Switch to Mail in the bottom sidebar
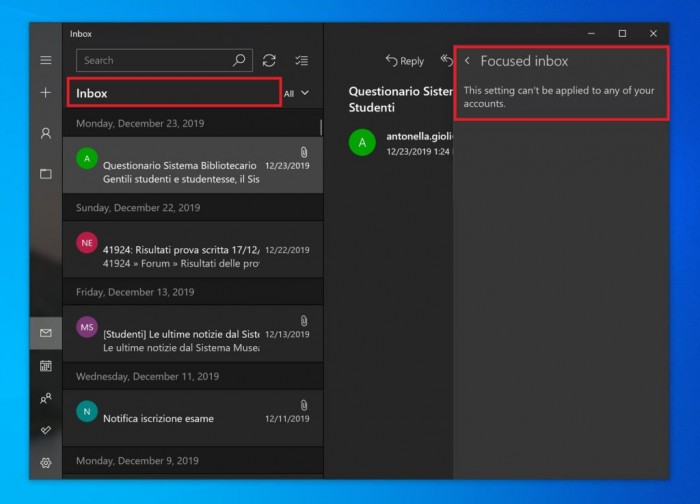Screen dimensions: 700x504 tap(45, 333)
